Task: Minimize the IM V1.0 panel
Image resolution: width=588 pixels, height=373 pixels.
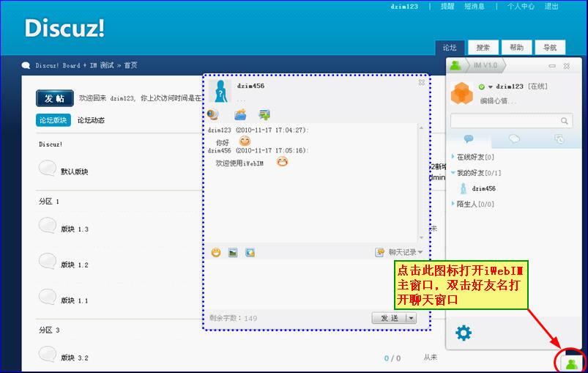Action: [x=552, y=66]
